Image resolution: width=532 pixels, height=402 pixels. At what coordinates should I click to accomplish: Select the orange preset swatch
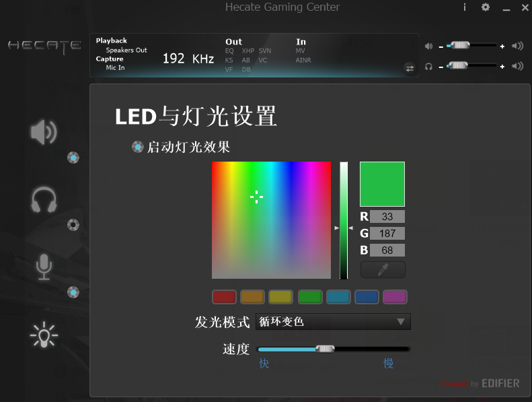click(x=252, y=297)
